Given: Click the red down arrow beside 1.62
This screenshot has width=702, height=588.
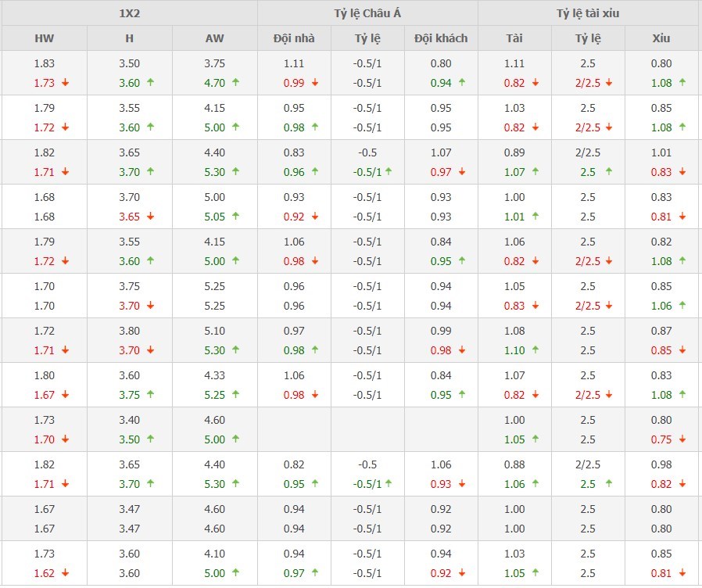Looking at the screenshot, I should tap(66, 572).
